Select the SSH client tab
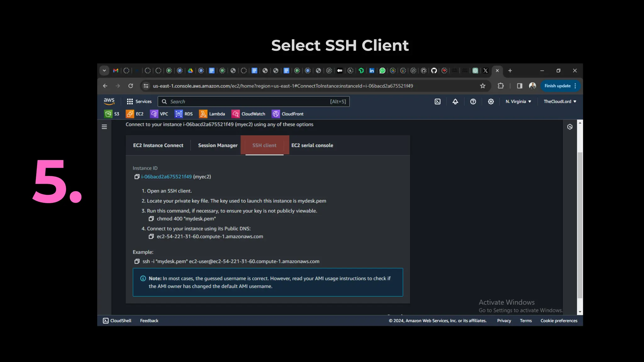644x362 pixels. pyautogui.click(x=264, y=145)
